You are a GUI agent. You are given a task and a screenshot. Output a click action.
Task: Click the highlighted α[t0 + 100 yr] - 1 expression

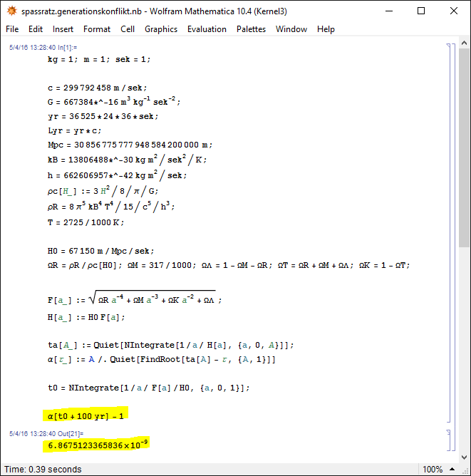[x=86, y=416]
